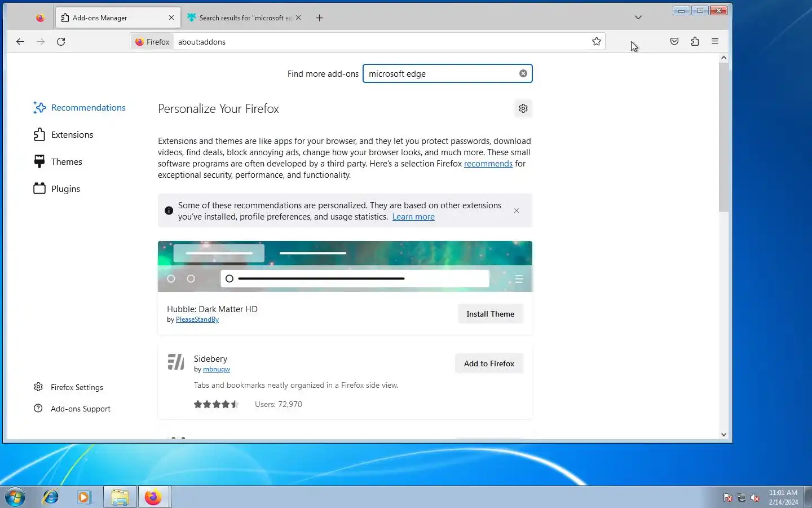Viewport: 812px width, 508px height.
Task: Select Recommendations in the sidebar
Action: click(80, 107)
